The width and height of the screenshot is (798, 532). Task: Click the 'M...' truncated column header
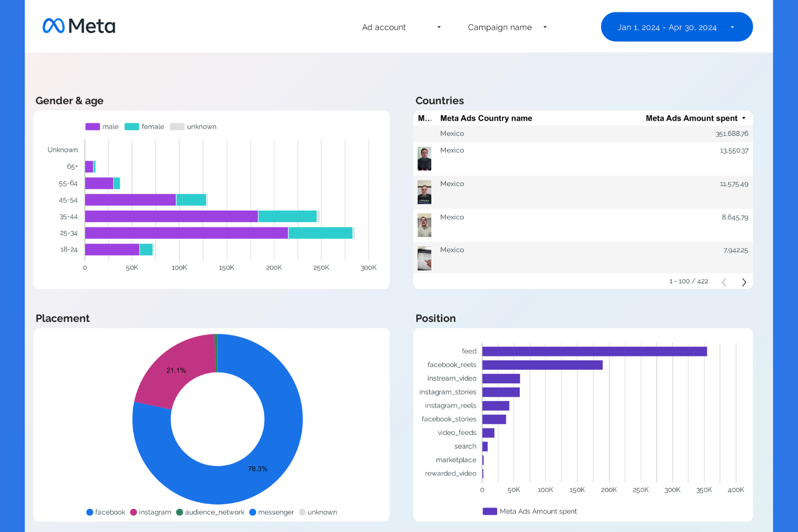pos(425,118)
